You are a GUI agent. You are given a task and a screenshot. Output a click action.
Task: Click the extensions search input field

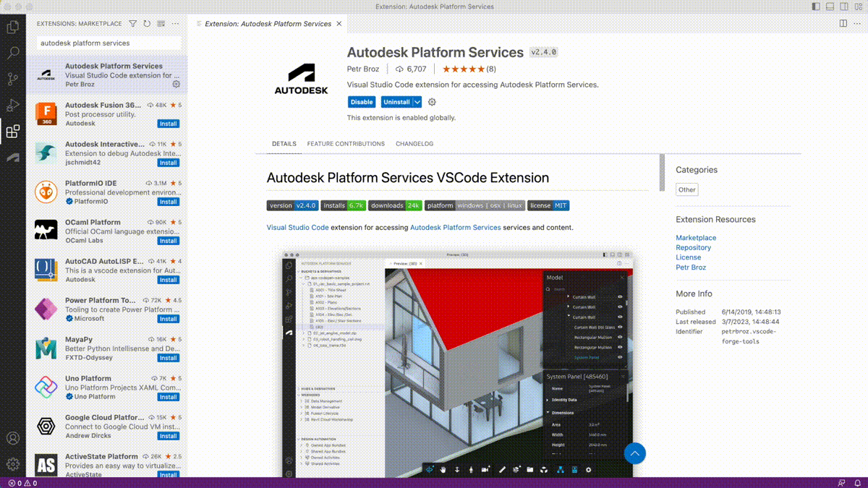(x=108, y=43)
